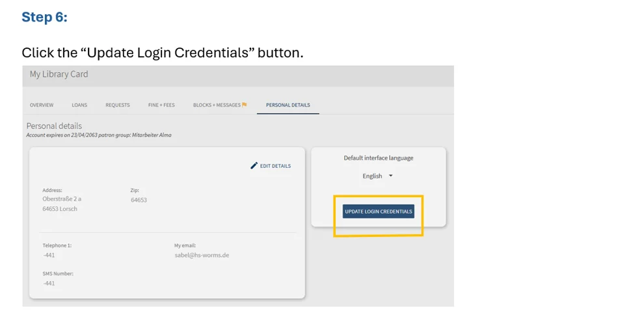Go to the Requests tab

118,105
